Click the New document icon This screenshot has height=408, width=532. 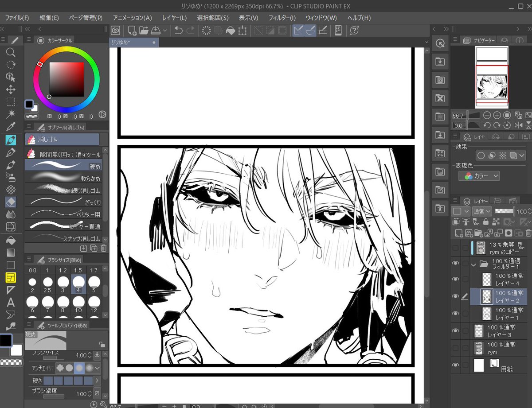[132, 30]
